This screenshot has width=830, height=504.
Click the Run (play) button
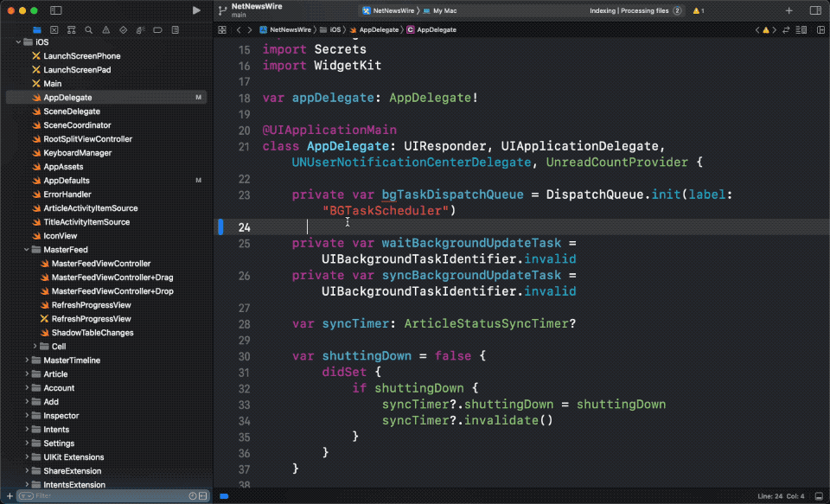197,10
